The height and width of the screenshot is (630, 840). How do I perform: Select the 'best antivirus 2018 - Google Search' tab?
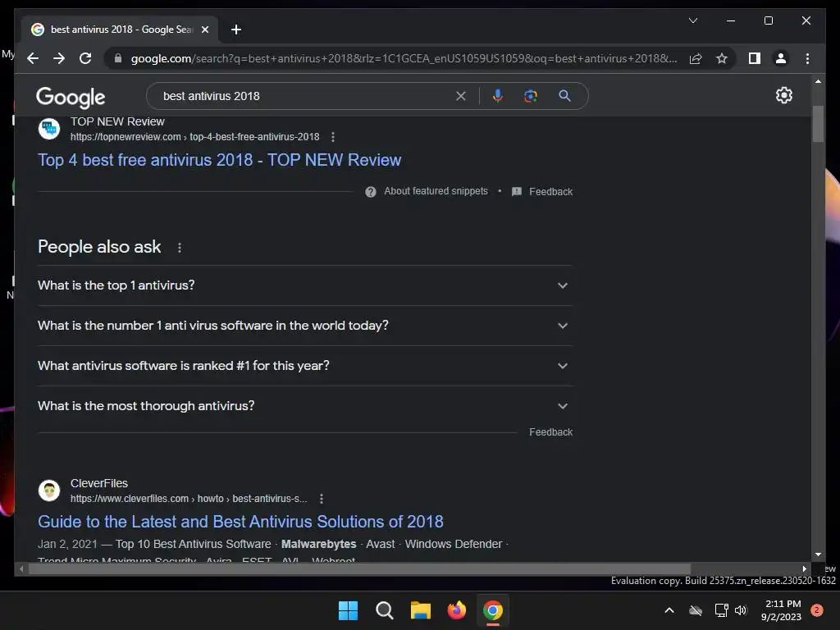(x=121, y=30)
